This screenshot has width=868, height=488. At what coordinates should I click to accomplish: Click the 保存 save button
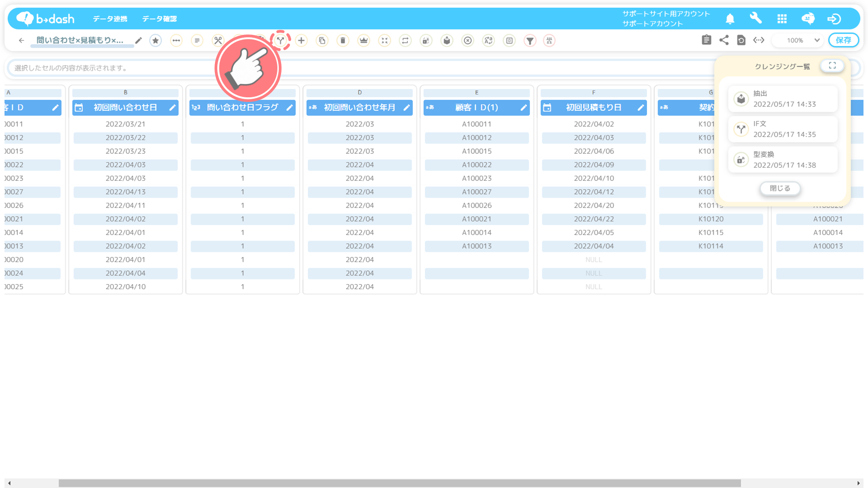(843, 40)
